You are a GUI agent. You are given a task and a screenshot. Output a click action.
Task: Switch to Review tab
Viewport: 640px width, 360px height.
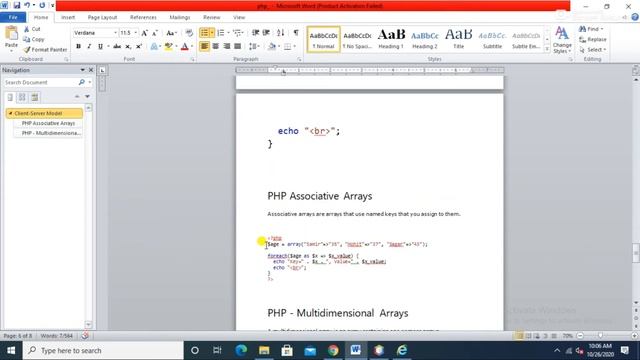pyautogui.click(x=211, y=18)
